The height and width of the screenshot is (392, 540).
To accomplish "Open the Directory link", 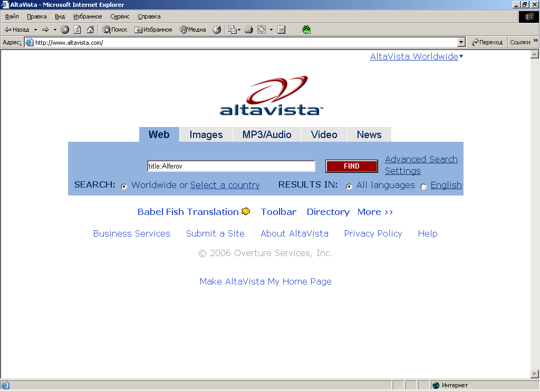I will click(328, 212).
